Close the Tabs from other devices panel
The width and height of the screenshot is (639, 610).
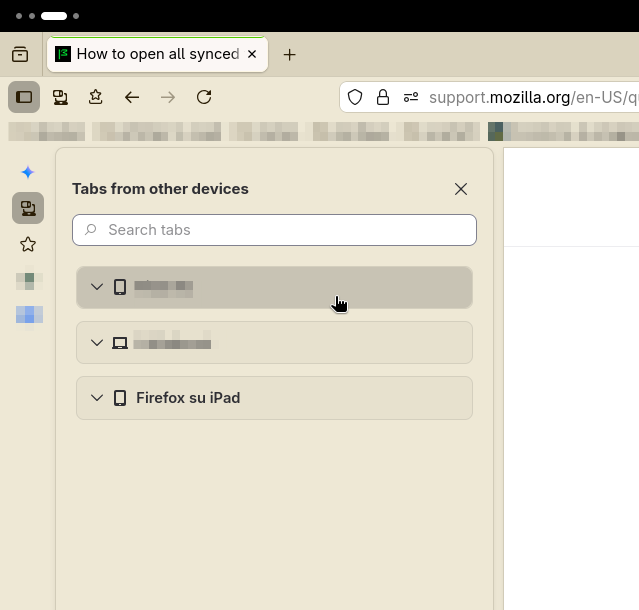tap(461, 189)
